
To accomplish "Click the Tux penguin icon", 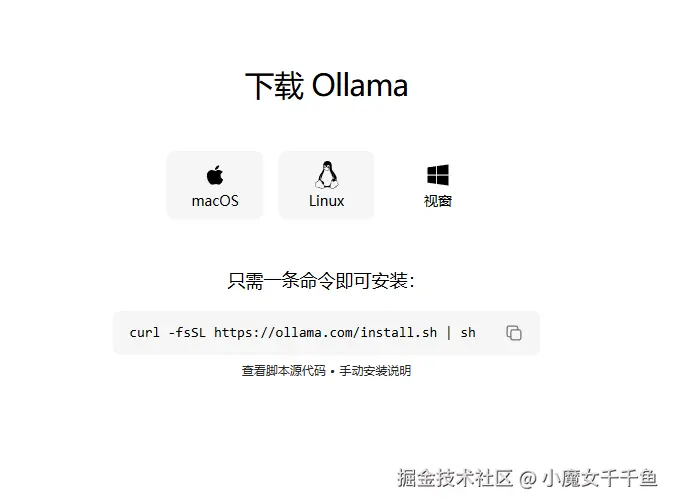I will coord(327,174).
